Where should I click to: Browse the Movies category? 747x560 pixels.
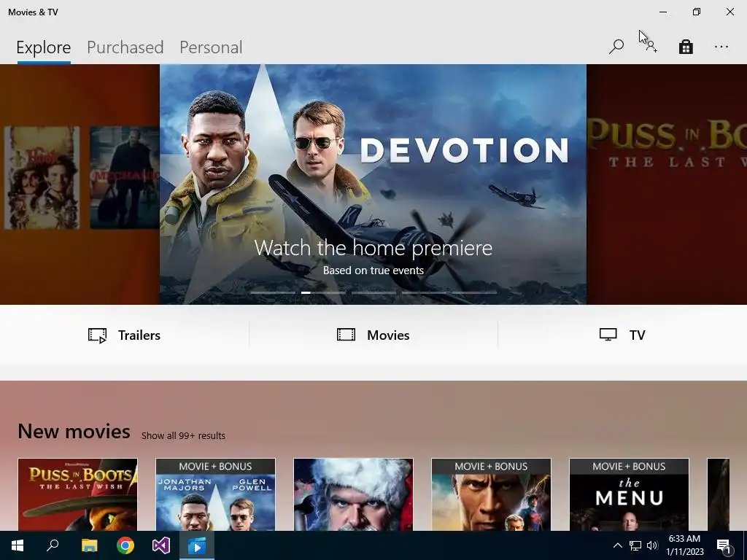coord(373,335)
